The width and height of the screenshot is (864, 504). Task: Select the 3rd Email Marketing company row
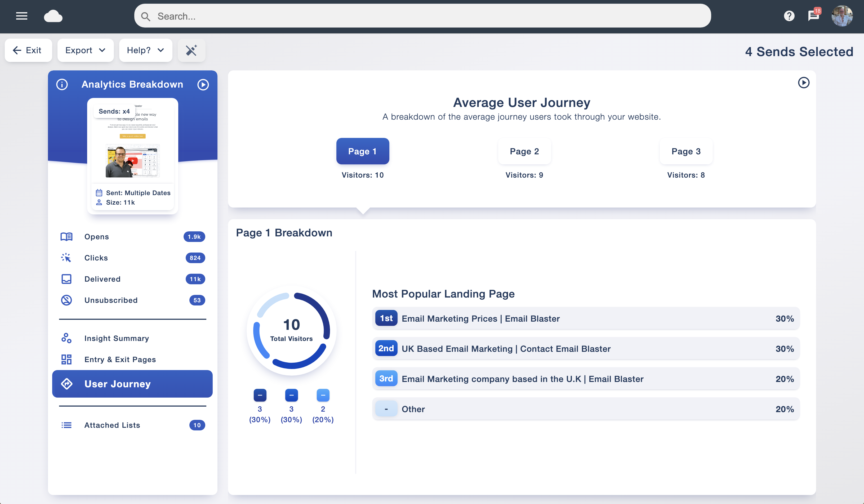pyautogui.click(x=586, y=379)
